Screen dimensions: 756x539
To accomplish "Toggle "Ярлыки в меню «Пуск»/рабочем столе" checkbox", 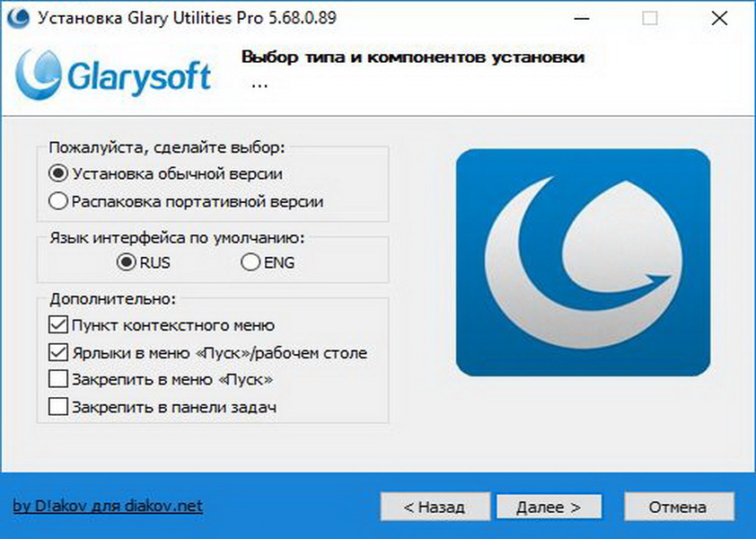I will tap(58, 353).
